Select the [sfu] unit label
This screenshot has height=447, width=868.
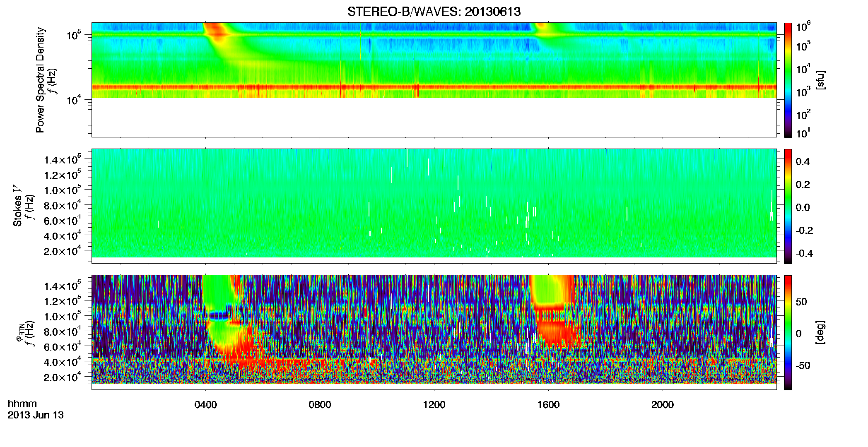(x=820, y=80)
